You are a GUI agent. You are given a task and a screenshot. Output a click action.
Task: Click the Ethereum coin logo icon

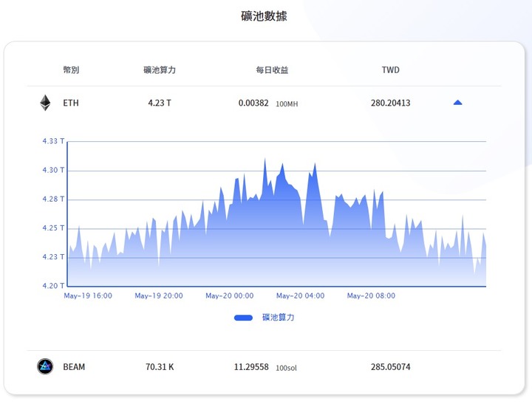pyautogui.click(x=45, y=103)
